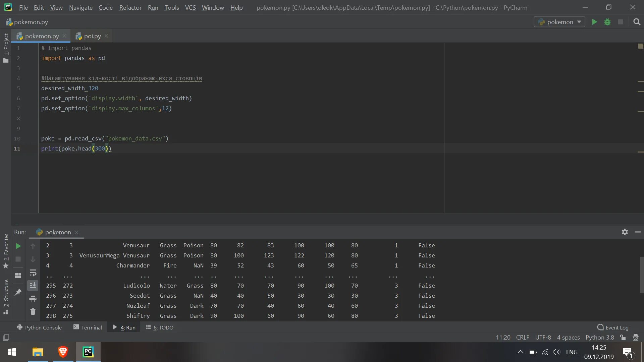The image size is (644, 362).
Task: Expand the pokemon run configuration dropdown
Action: pyautogui.click(x=559, y=22)
